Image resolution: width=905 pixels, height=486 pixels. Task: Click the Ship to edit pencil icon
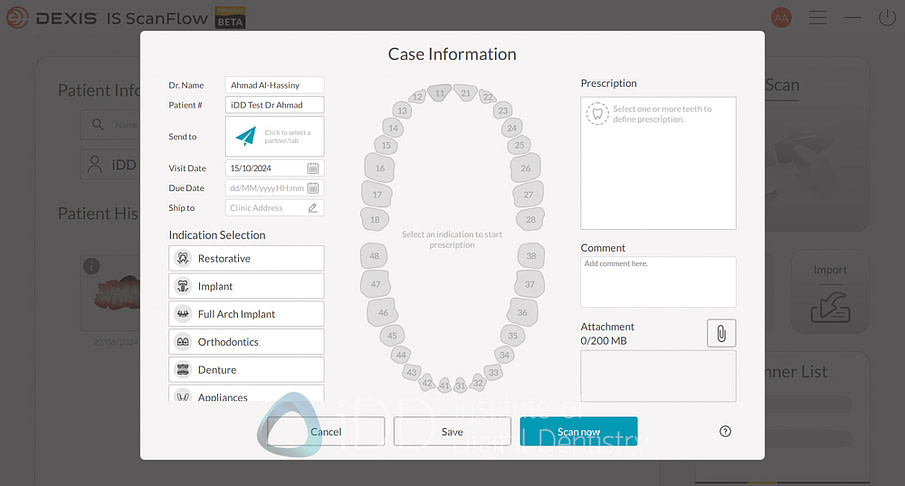(x=313, y=208)
